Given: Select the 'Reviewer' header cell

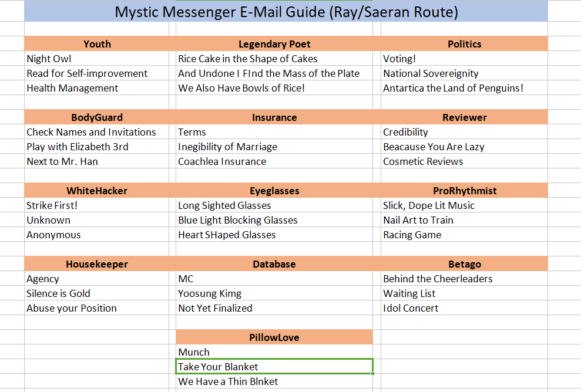Looking at the screenshot, I should tap(464, 117).
